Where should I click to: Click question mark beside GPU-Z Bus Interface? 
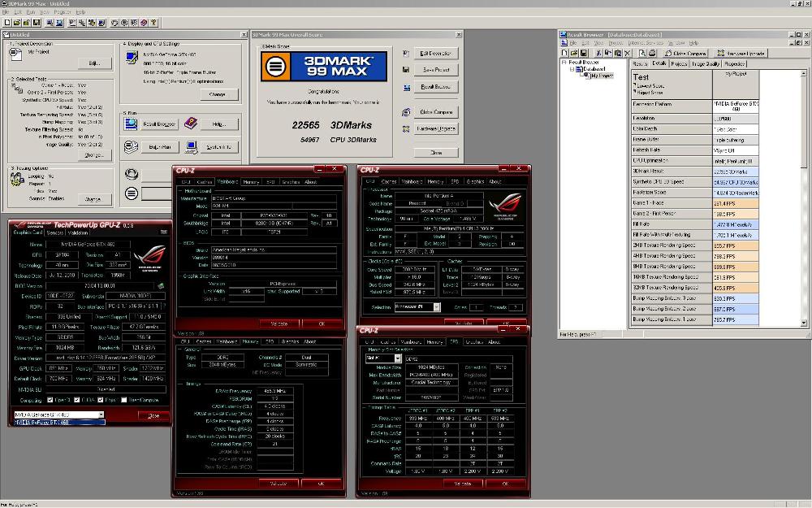[x=165, y=306]
